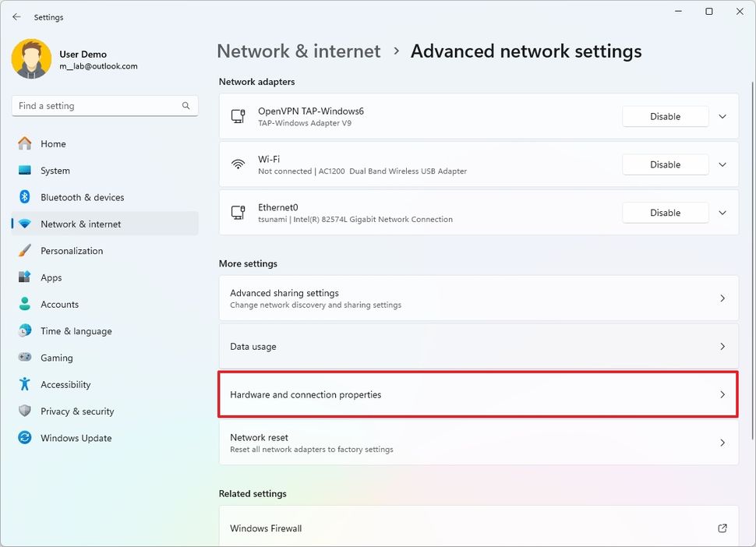The width and height of the screenshot is (756, 547).
Task: Expand the OpenVPN TAP-Windows6 adapter details
Action: [722, 116]
